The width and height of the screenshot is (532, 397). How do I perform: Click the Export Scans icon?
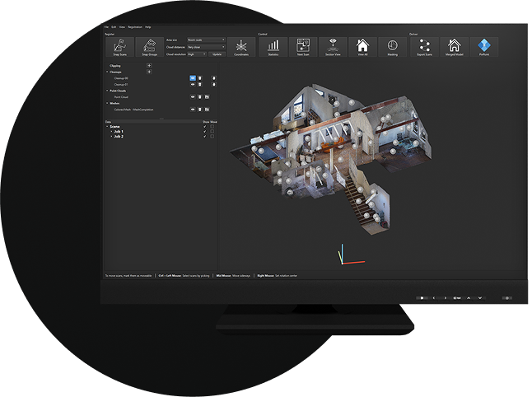(x=423, y=47)
